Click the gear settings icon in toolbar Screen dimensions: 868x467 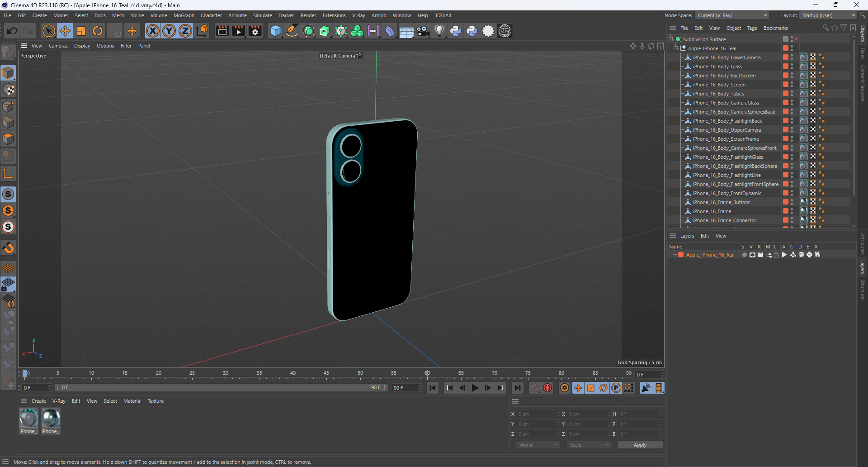coord(488,31)
